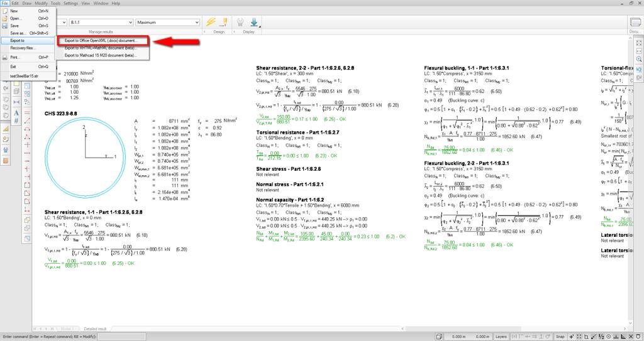644x341 pixels.
Task: Click the Layers button in status bar
Action: tap(501, 337)
